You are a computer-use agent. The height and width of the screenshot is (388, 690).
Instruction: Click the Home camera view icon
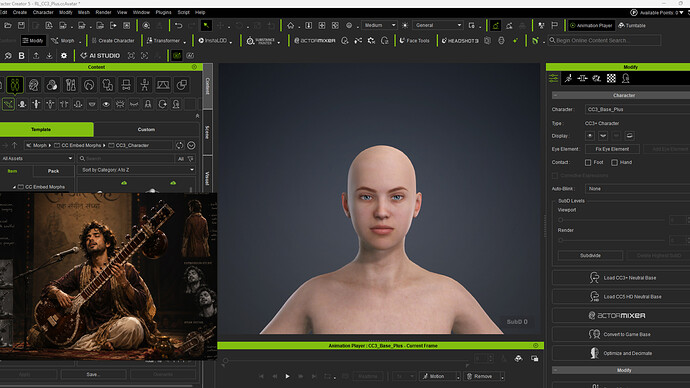(291, 26)
